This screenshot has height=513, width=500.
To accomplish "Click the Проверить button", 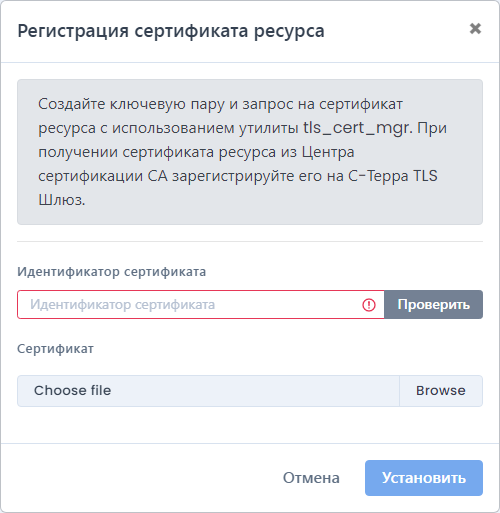I will 433,305.
